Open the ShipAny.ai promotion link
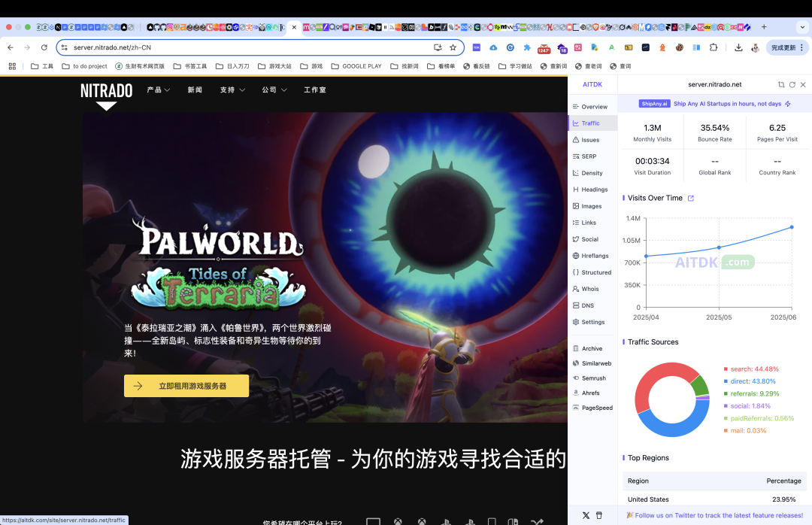 (x=715, y=104)
